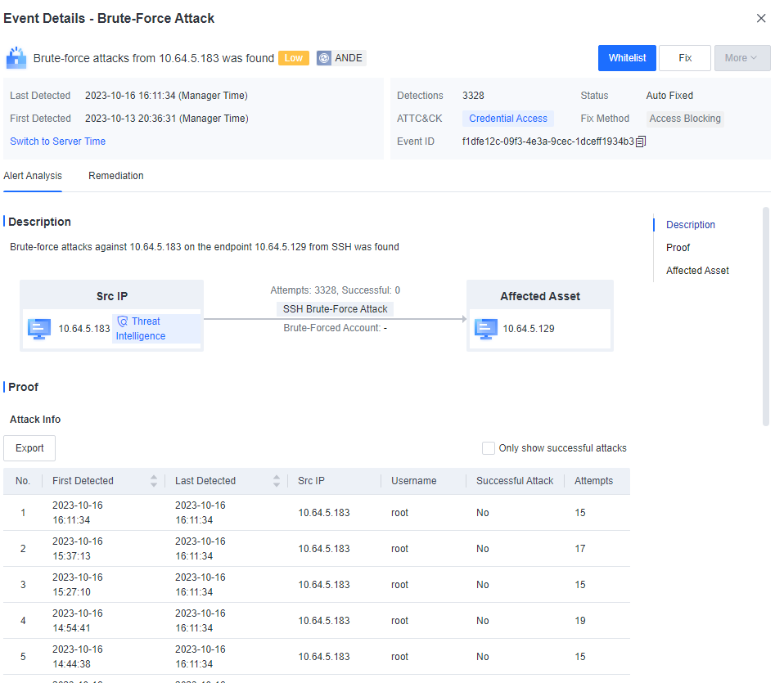Click the vertical scrollbar of the panel
The image size is (784, 683).
coord(766,316)
